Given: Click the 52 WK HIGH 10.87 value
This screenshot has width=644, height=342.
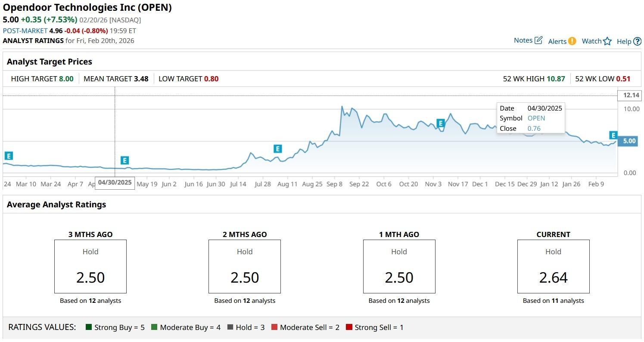Looking at the screenshot, I should [556, 79].
